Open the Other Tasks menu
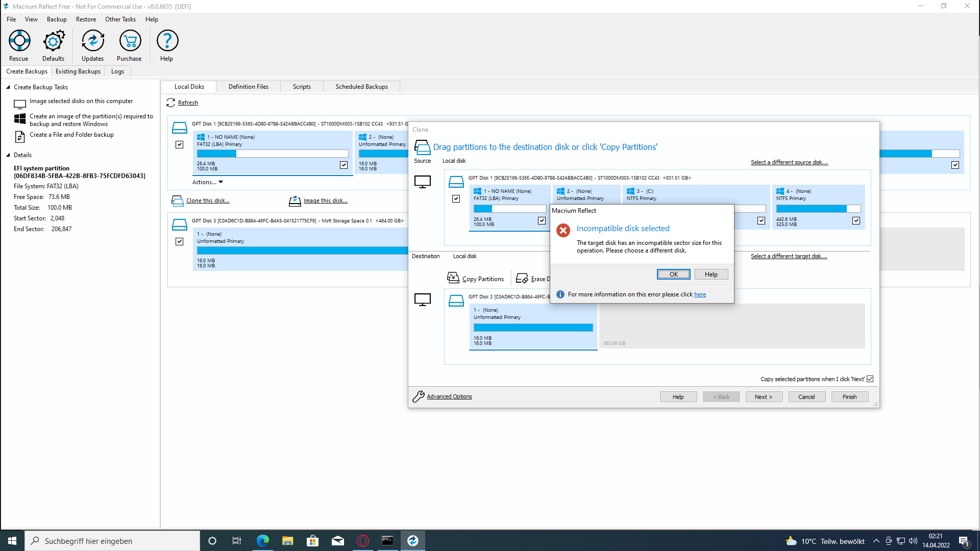The height and width of the screenshot is (551, 980). click(x=120, y=19)
